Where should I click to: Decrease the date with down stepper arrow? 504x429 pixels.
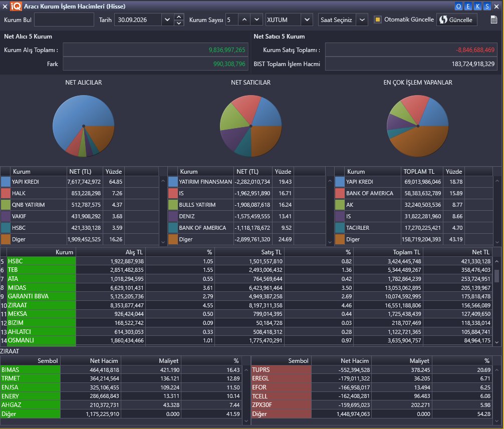pyautogui.click(x=179, y=23)
